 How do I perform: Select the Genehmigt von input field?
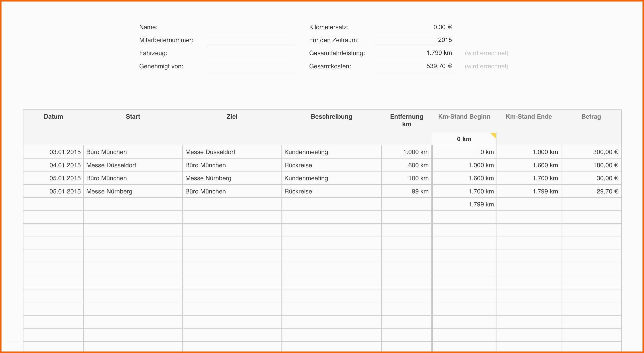251,67
